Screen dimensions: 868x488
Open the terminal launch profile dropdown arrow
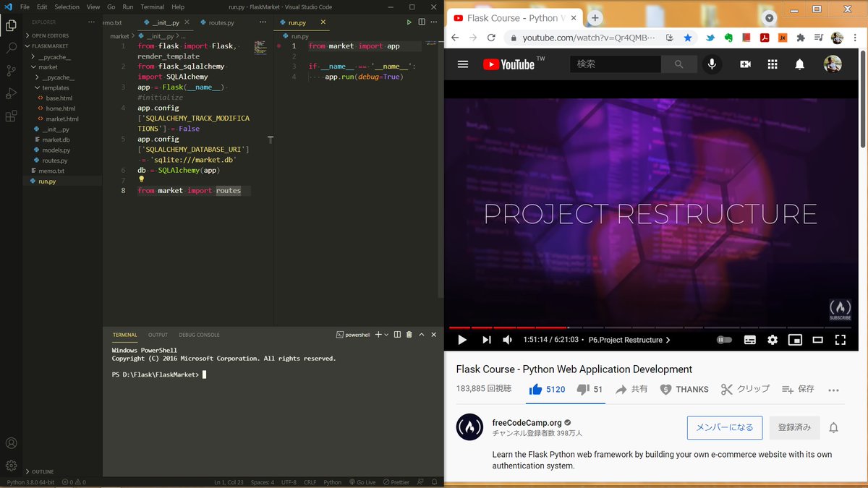click(x=386, y=335)
